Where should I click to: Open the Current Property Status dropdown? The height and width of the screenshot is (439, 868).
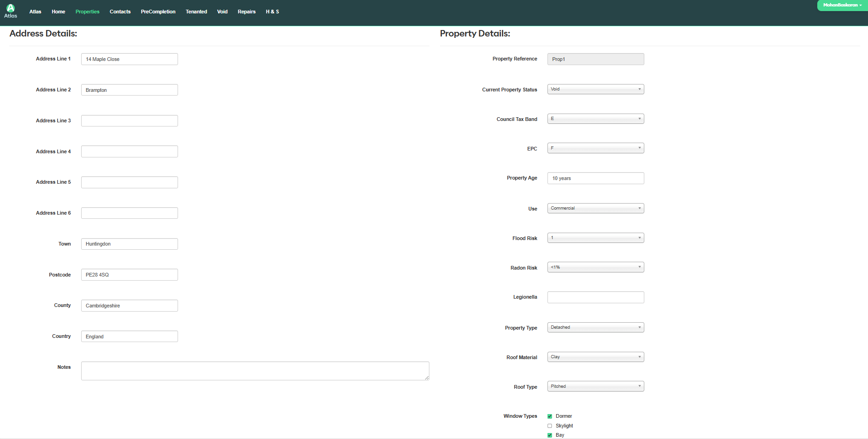pyautogui.click(x=595, y=90)
